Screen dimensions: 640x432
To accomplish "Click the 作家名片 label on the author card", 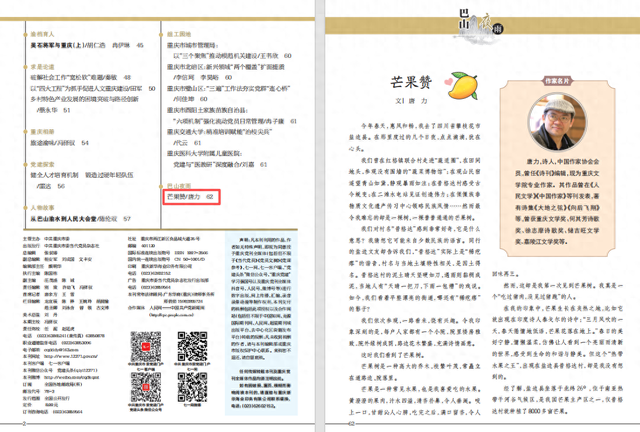I will click(x=557, y=81).
